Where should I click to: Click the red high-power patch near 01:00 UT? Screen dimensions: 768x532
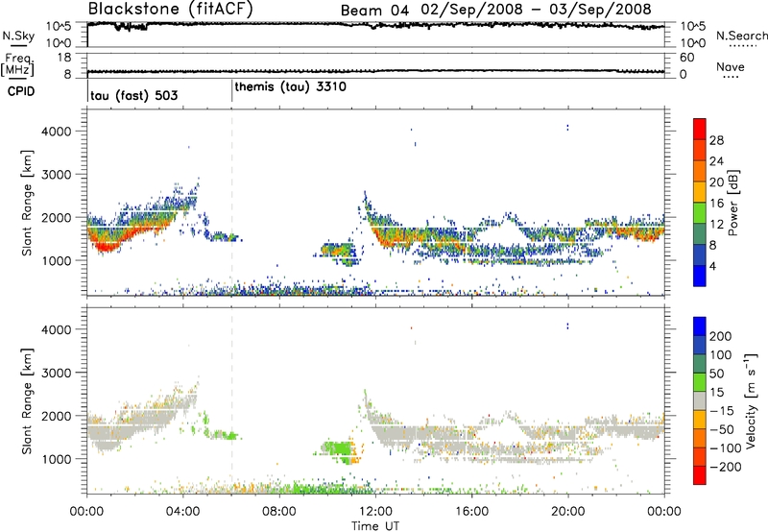[106, 246]
